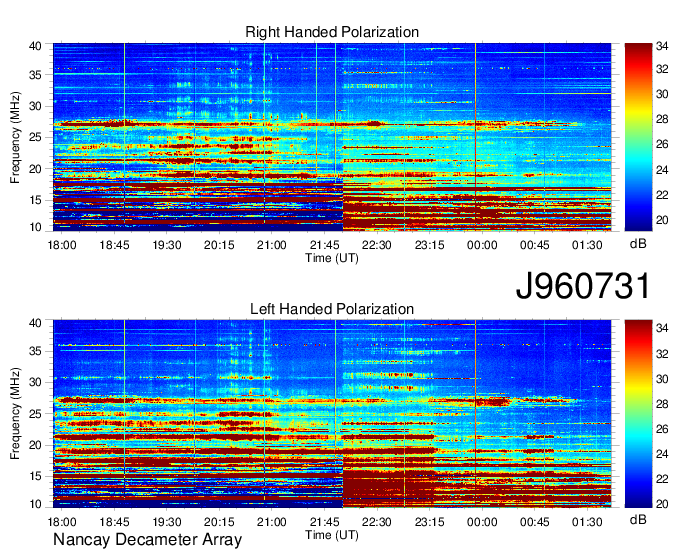Click the 21:45 tick under the right-handed plot
Viewport: 680px width, 552px height.
[x=324, y=245]
